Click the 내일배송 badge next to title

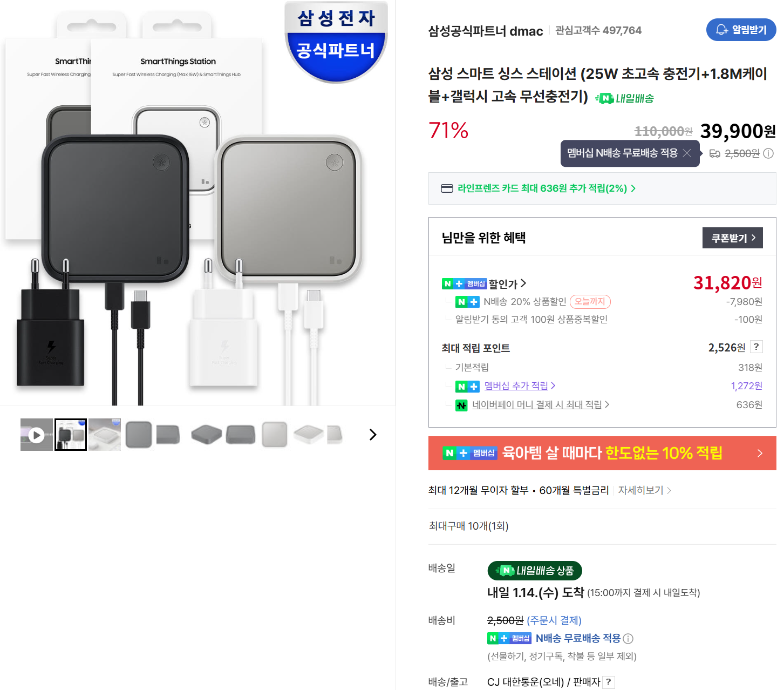pos(624,98)
